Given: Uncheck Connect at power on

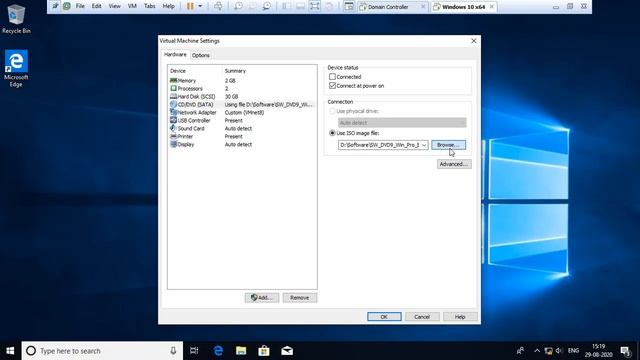Looking at the screenshot, I should pyautogui.click(x=332, y=86).
